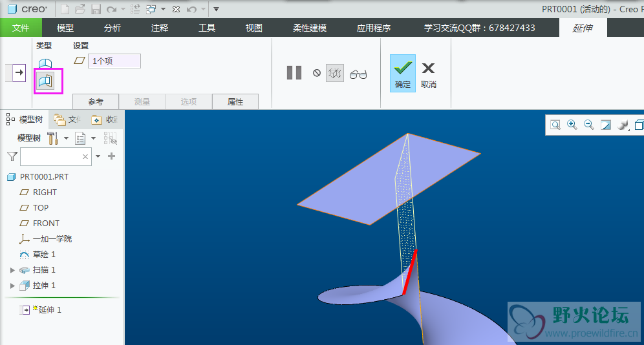This screenshot has width=644, height=345.
Task: Select the 一加一学院 coordinate system
Action: pyautogui.click(x=52, y=239)
